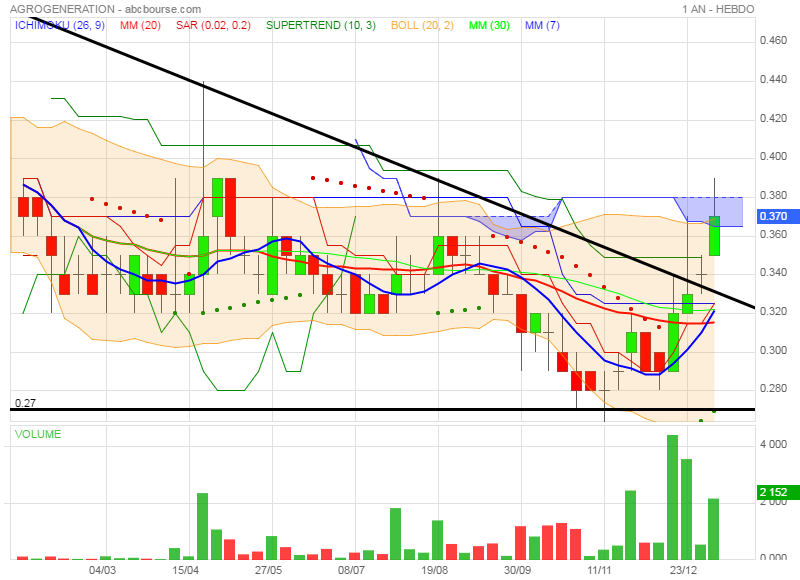This screenshot has height=580, width=800.
Task: Click the AGROGENERATION - abcbourse.com chart title
Action: [x=106, y=9]
